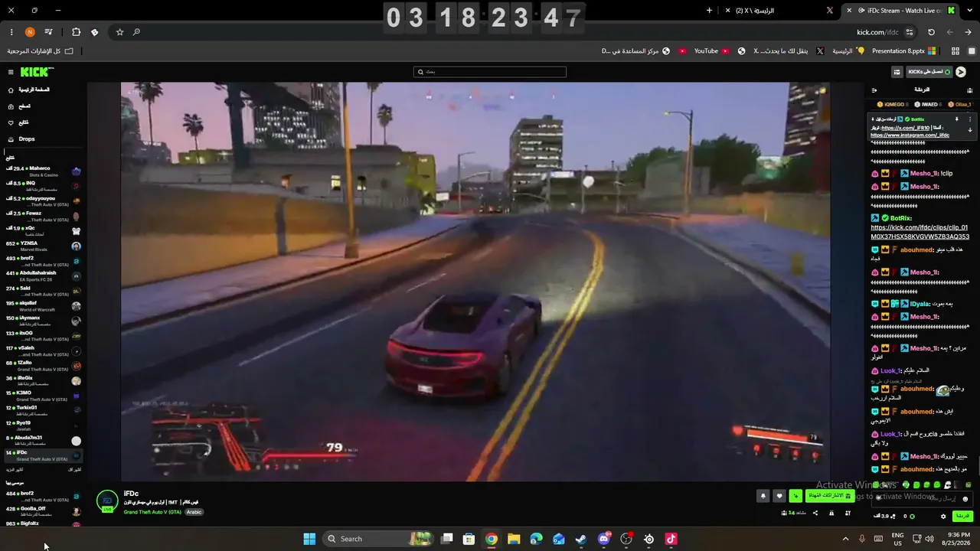Open Chrome from the taskbar

coord(492,539)
